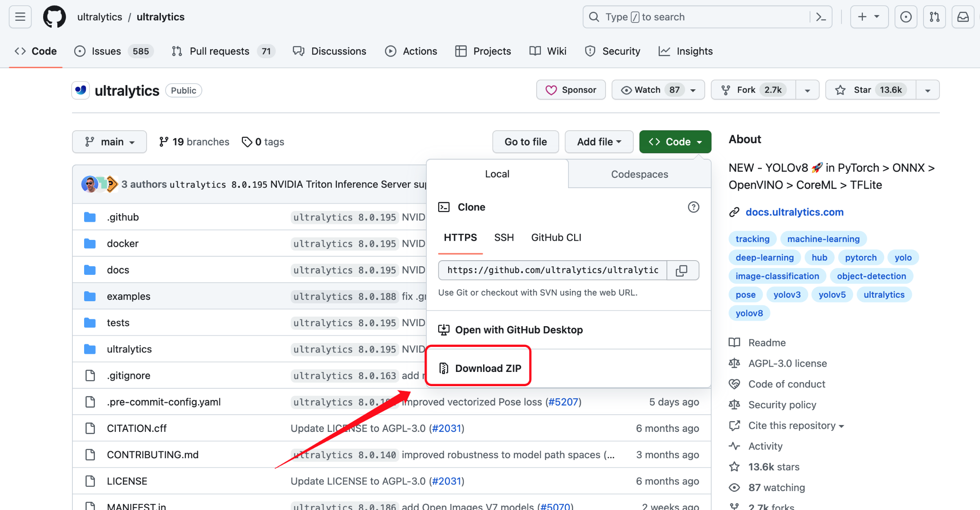Fork the repository
980x510 pixels.
[753, 90]
